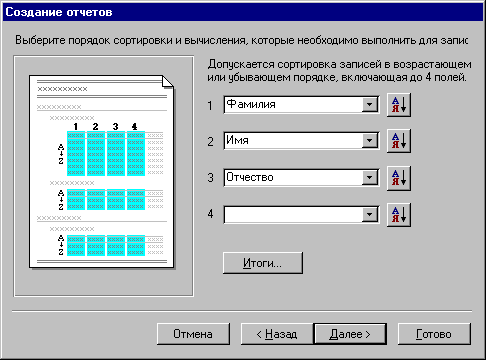Go back with the Назад button
This screenshot has width=486, height=360.
point(277,334)
